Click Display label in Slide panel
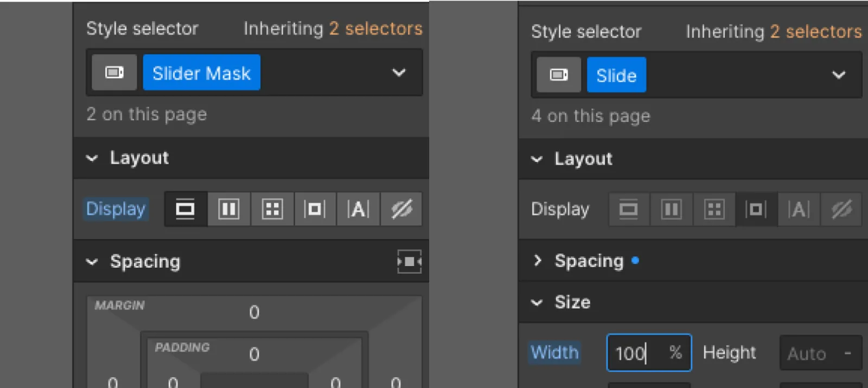The width and height of the screenshot is (868, 388). [560, 209]
